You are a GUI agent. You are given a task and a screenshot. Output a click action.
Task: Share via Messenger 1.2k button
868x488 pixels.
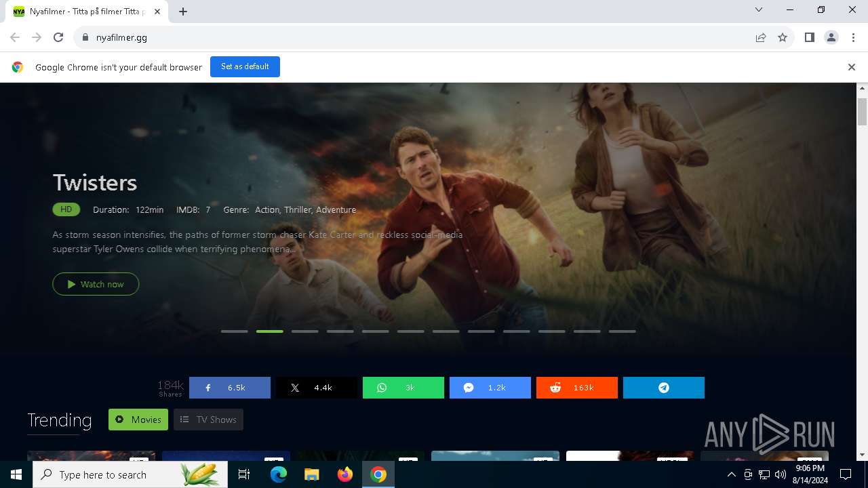click(490, 388)
